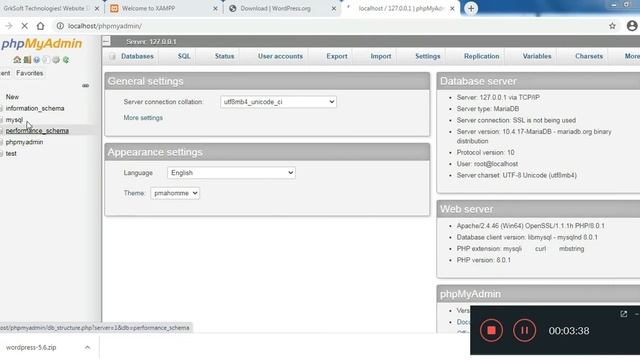Click the site info icon in address bar
The image size is (640, 360).
coord(60,26)
